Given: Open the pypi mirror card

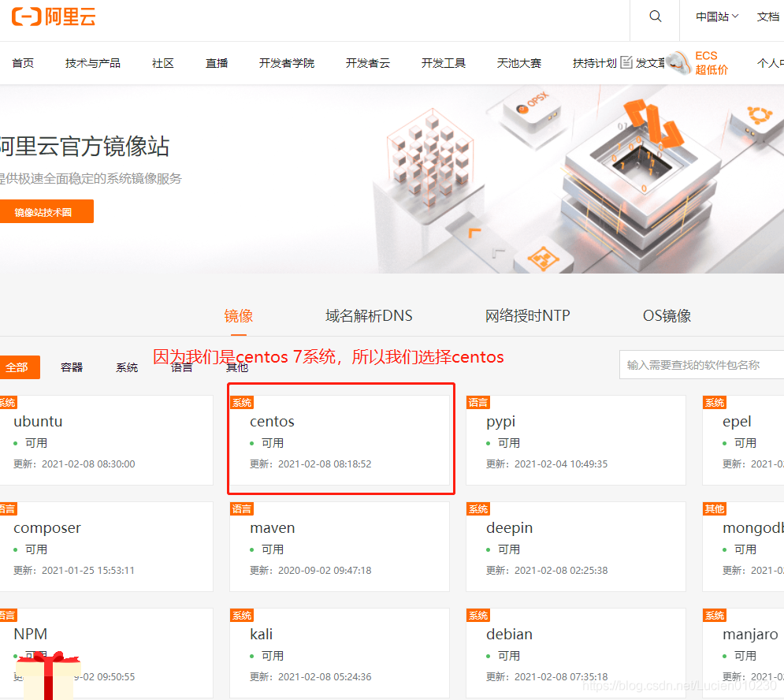Looking at the screenshot, I should pyautogui.click(x=576, y=441).
